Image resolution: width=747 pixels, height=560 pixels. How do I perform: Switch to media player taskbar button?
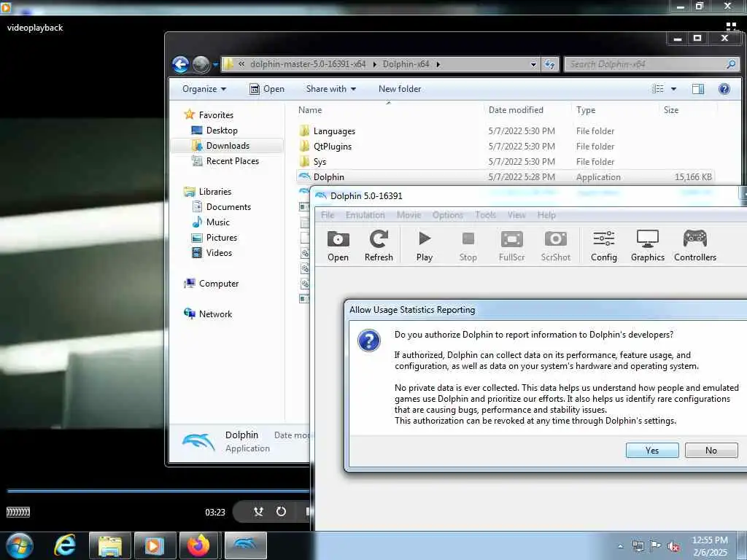coord(155,545)
